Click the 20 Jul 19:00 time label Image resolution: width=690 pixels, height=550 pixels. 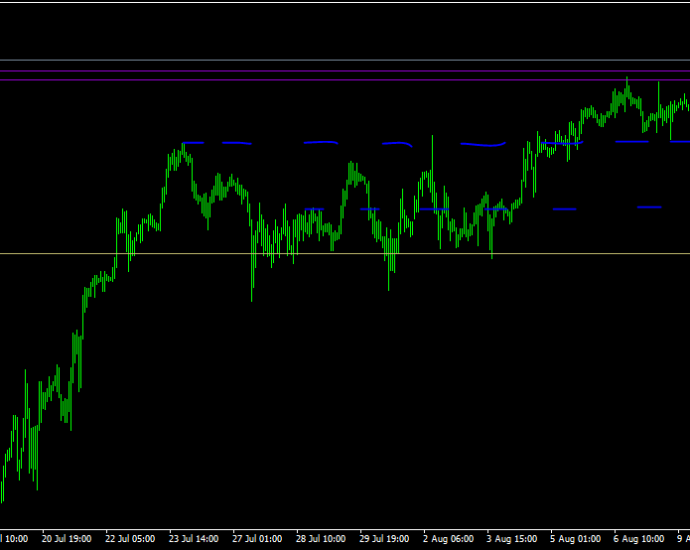tap(66, 539)
